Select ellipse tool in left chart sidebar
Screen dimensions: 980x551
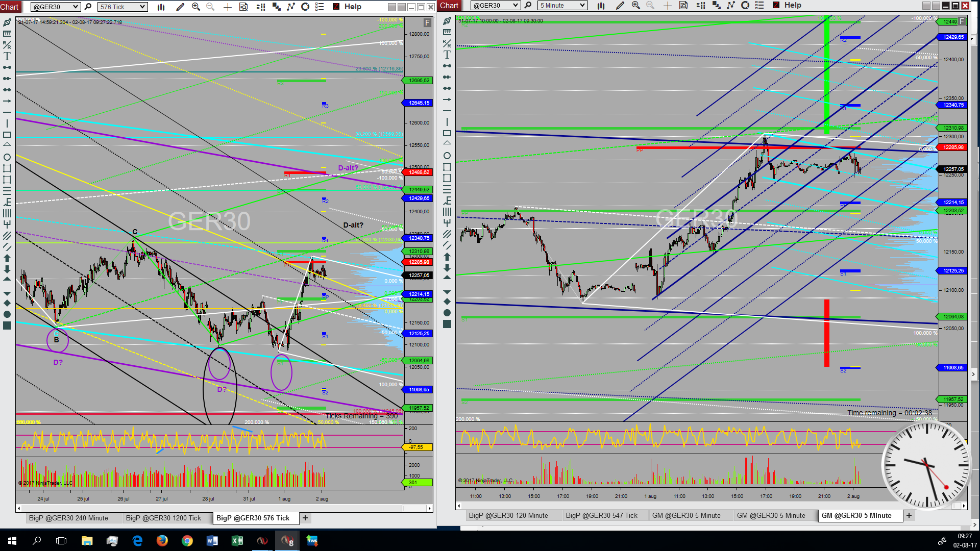pos(7,157)
